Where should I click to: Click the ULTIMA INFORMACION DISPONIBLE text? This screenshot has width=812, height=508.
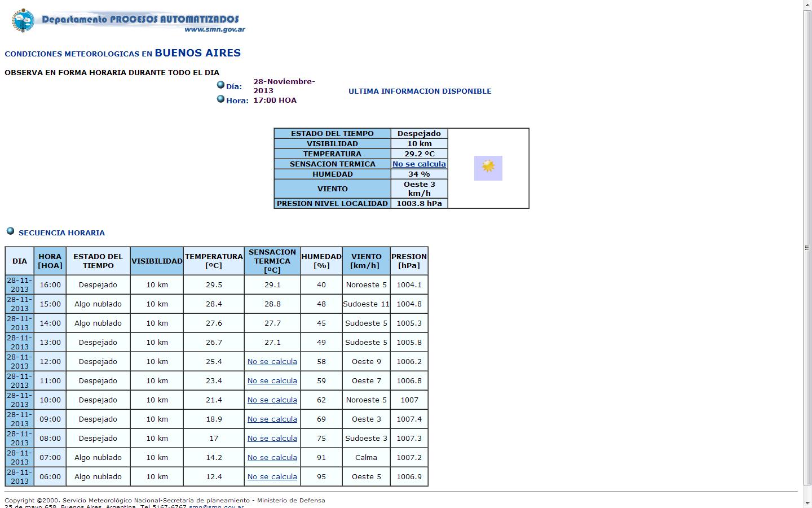click(x=420, y=91)
